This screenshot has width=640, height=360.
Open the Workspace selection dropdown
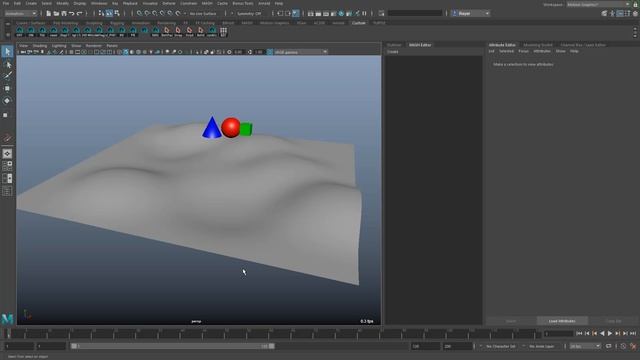coord(598,4)
